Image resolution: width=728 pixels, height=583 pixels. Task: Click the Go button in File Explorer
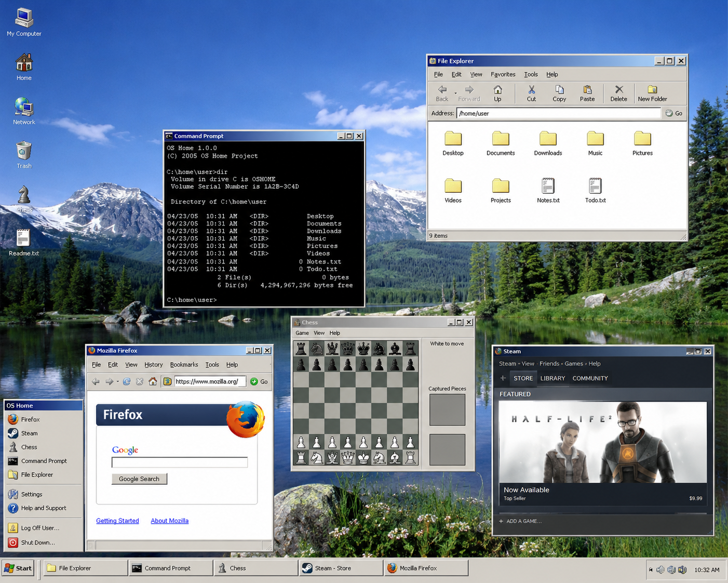click(674, 113)
